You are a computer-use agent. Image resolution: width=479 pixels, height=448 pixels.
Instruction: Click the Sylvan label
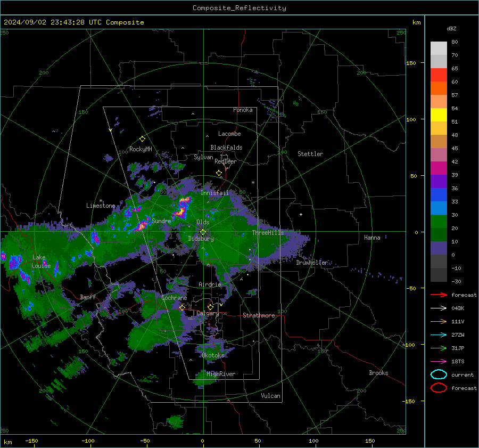click(203, 157)
